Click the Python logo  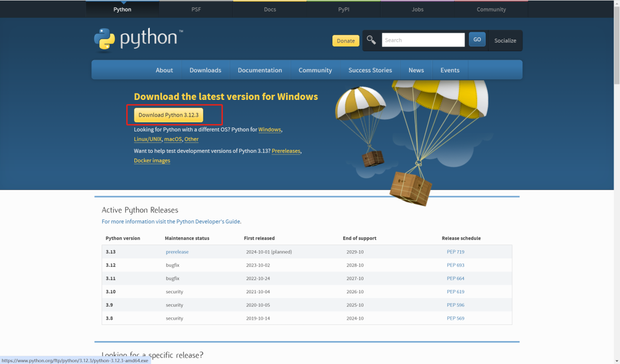pos(138,40)
